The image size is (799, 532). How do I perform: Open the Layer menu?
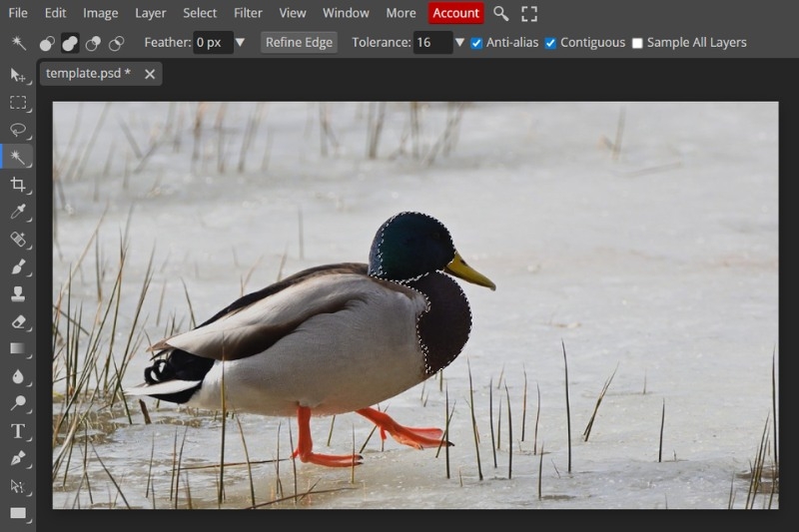pos(151,13)
